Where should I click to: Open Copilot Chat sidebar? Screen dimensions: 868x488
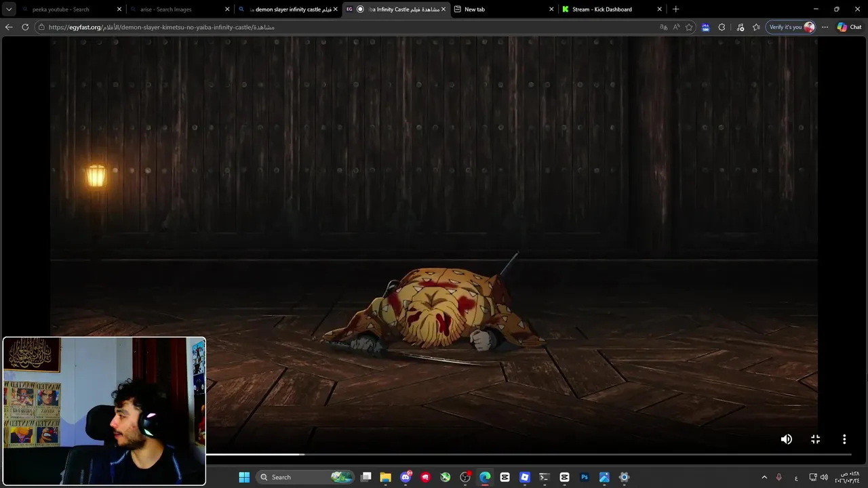pos(849,27)
